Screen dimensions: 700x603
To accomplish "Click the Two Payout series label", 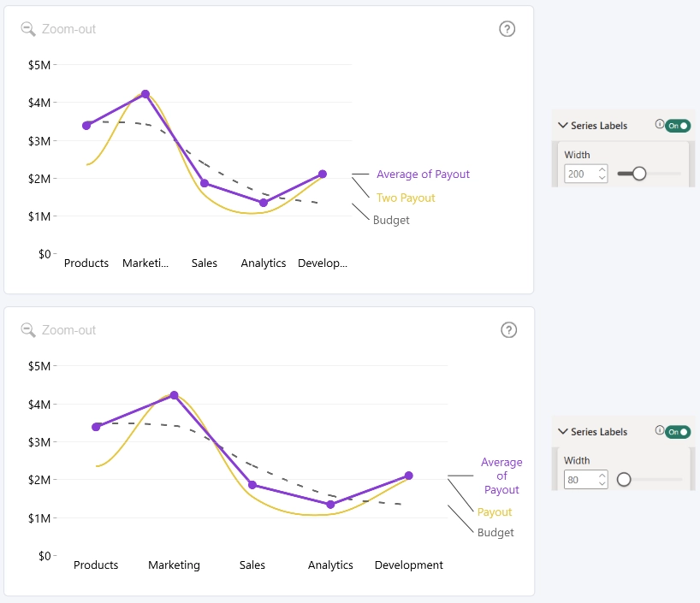I will 406,198.
